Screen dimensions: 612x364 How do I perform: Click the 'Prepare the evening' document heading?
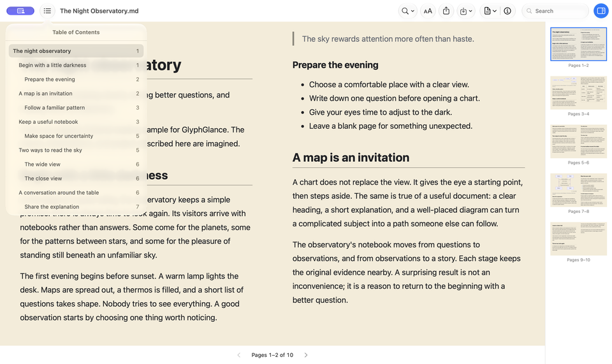coord(335,65)
